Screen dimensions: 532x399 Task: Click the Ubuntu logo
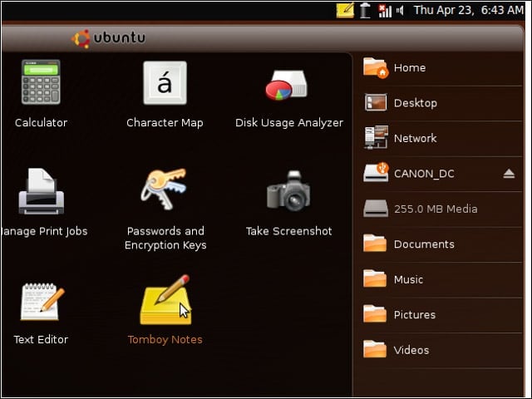[x=81, y=39]
